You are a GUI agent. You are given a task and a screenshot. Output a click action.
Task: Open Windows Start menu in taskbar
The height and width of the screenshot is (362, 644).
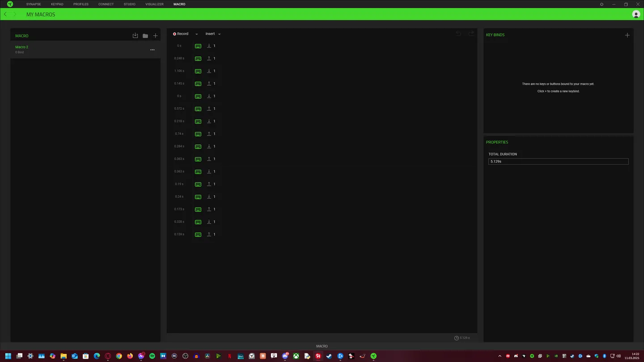click(x=8, y=356)
